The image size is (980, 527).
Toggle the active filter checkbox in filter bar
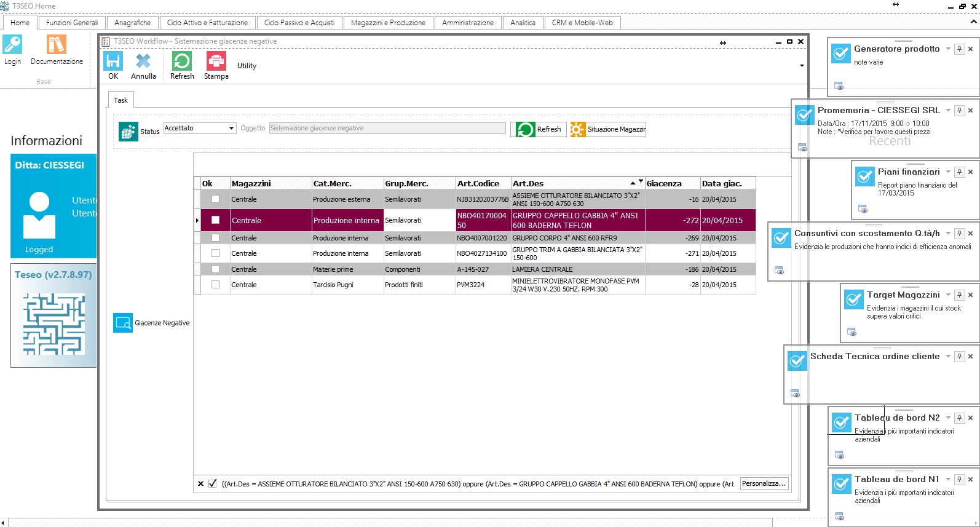click(x=213, y=484)
